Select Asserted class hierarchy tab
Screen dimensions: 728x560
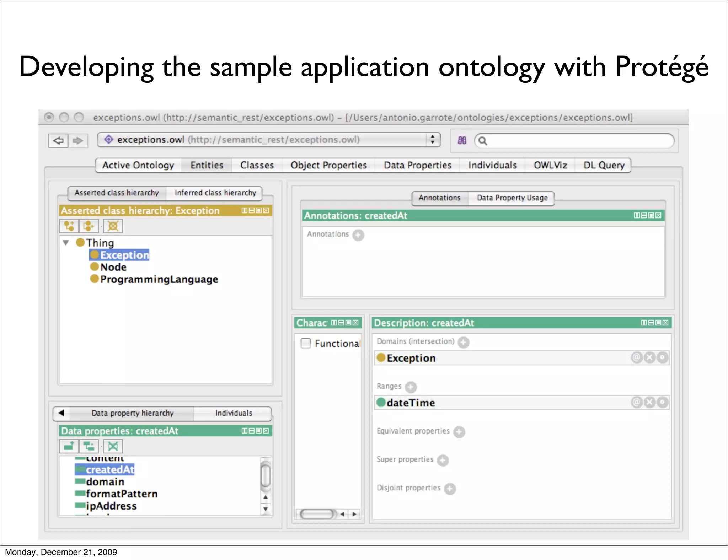(x=117, y=193)
